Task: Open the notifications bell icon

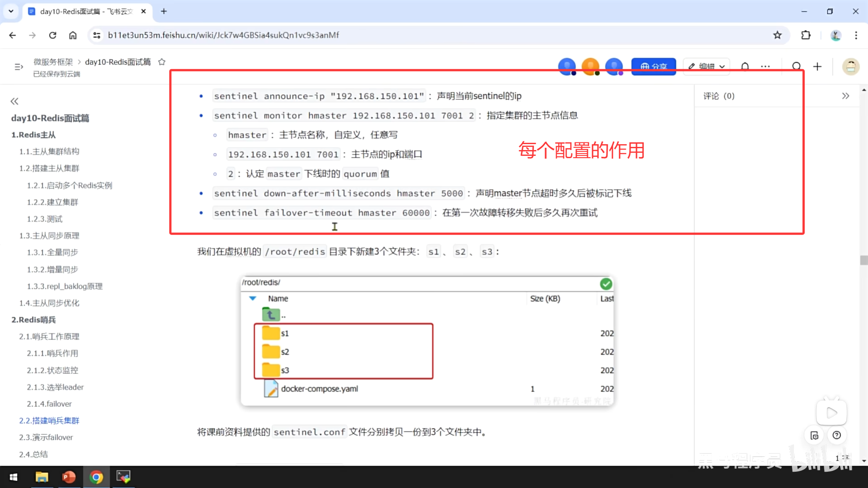Action: [745, 66]
